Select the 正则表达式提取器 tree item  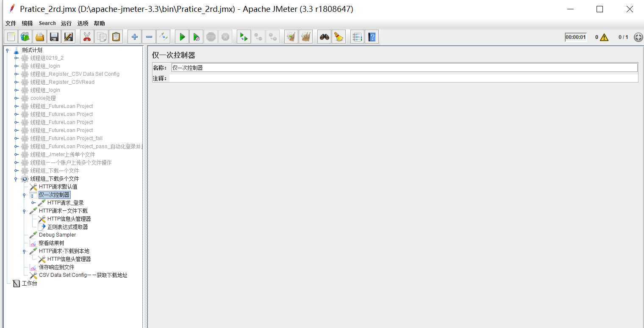point(68,227)
